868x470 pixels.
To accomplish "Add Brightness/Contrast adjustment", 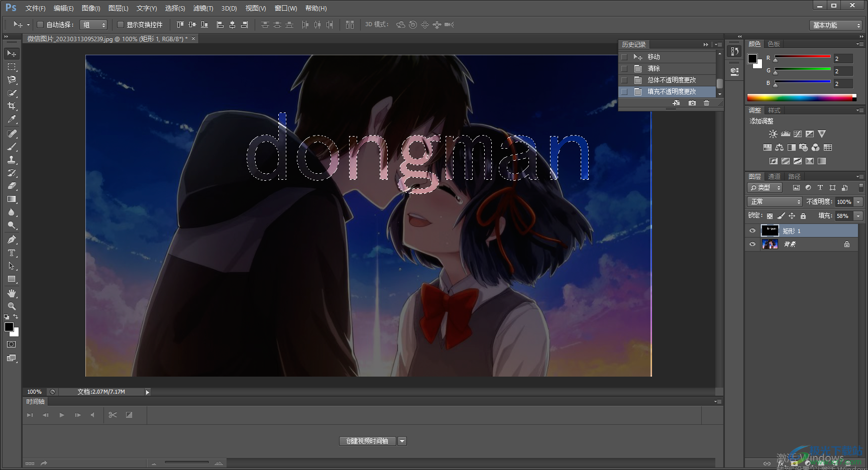I will point(773,134).
